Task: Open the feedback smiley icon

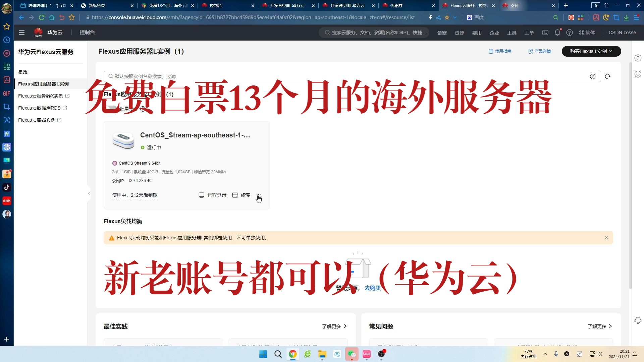Action: [x=638, y=74]
